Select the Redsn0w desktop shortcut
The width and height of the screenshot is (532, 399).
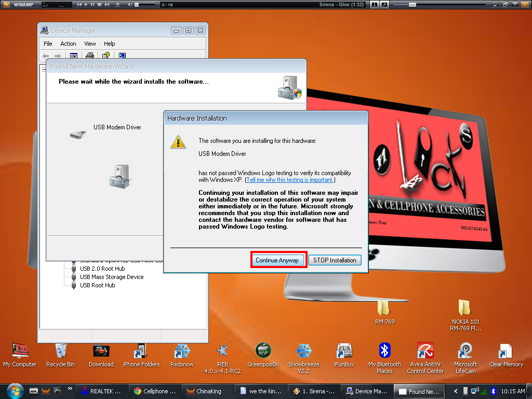[182, 355]
